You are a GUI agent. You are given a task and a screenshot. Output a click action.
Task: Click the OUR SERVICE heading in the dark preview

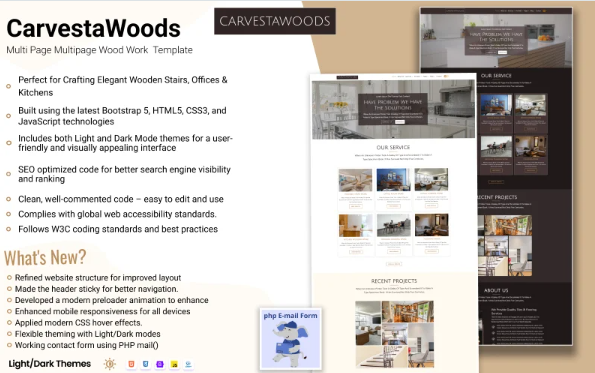pyautogui.click(x=496, y=76)
